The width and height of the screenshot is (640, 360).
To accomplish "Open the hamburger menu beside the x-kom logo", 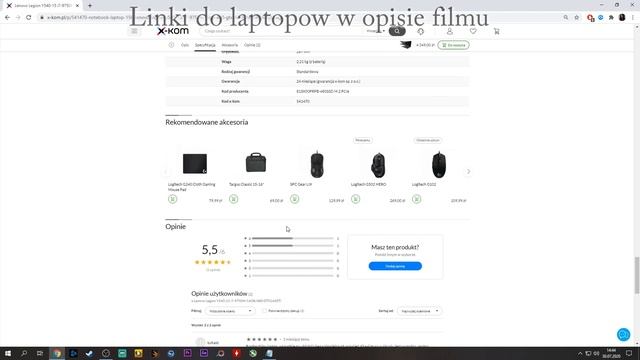I will click(134, 31).
